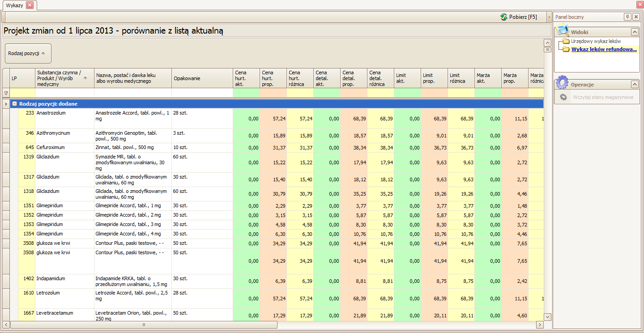Viewport: 644px width, 333px height.
Task: Click gear icon beside Wczytaj stany magazynowe
Action: [564, 97]
